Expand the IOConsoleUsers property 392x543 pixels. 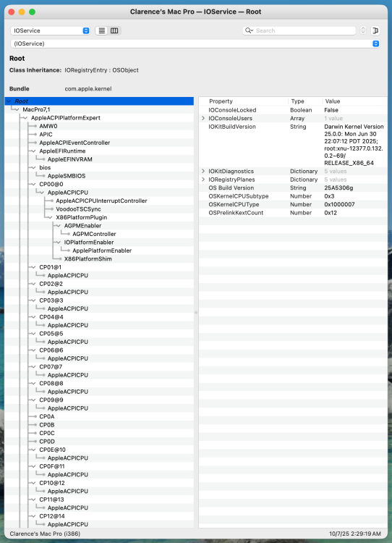tap(203, 119)
